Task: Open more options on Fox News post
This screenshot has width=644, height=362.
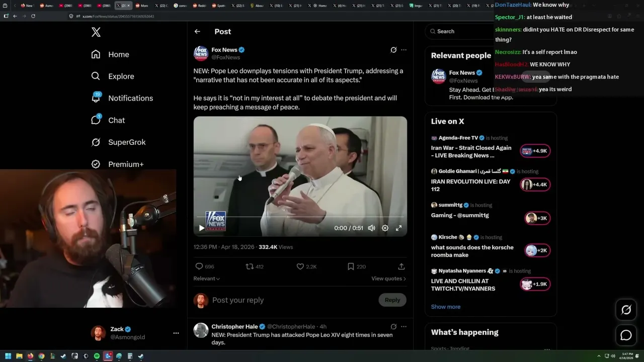Action: (x=404, y=50)
